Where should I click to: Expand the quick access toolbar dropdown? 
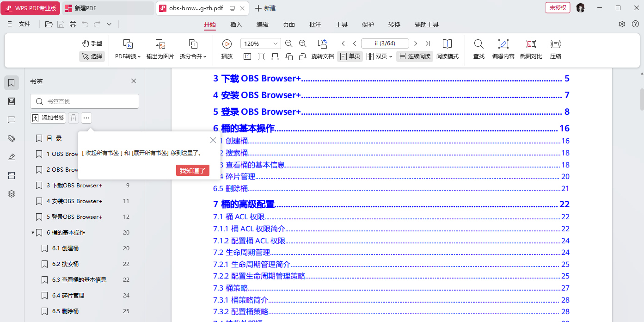tap(109, 24)
